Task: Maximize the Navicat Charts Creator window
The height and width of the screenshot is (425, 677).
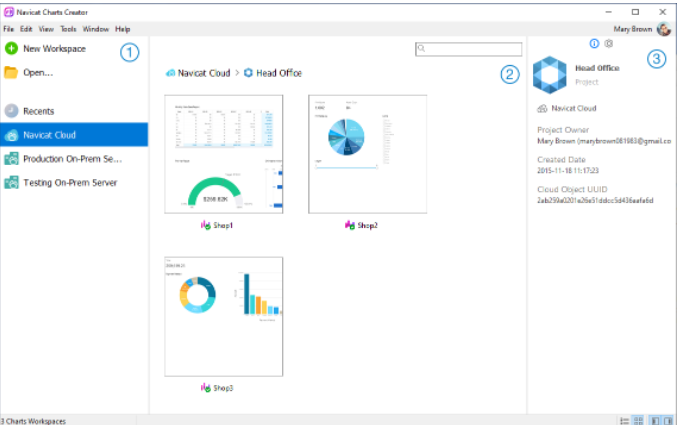Action: 635,12
